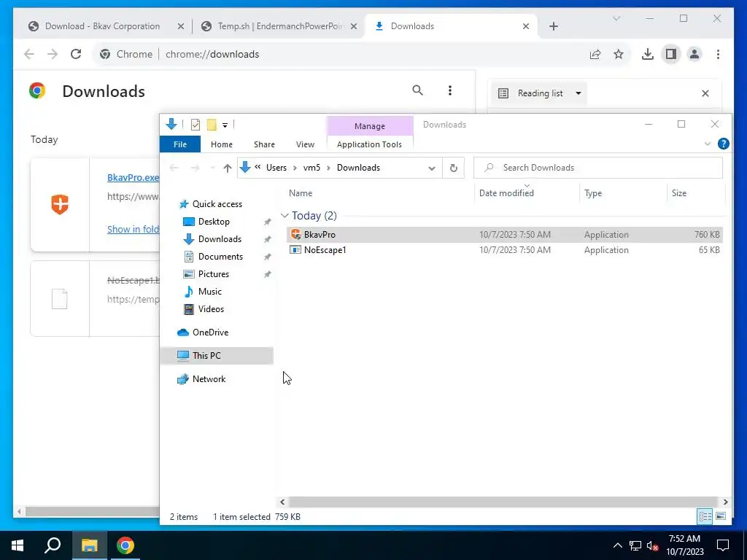
Task: Open Network in navigation pane
Action: point(209,379)
